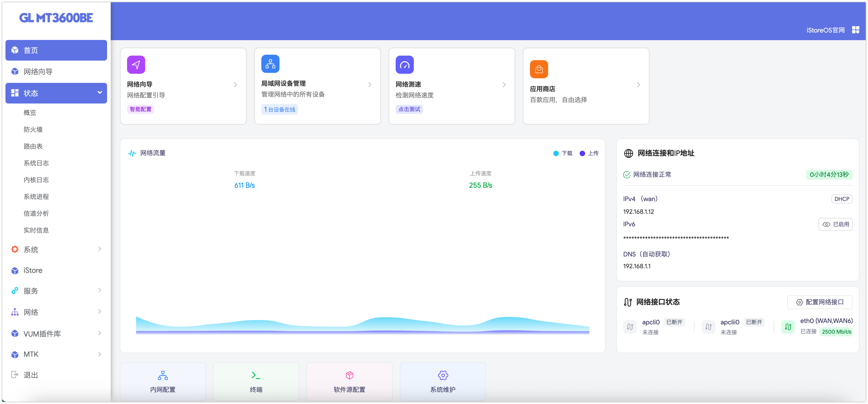
Task: Click the orange App Store bag icon
Action: 539,69
